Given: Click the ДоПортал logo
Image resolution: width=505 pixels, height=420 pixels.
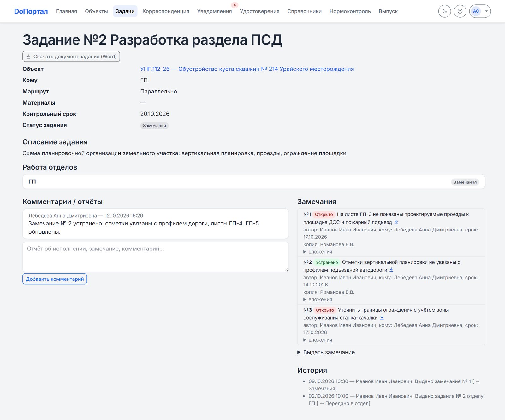Looking at the screenshot, I should (31, 11).
